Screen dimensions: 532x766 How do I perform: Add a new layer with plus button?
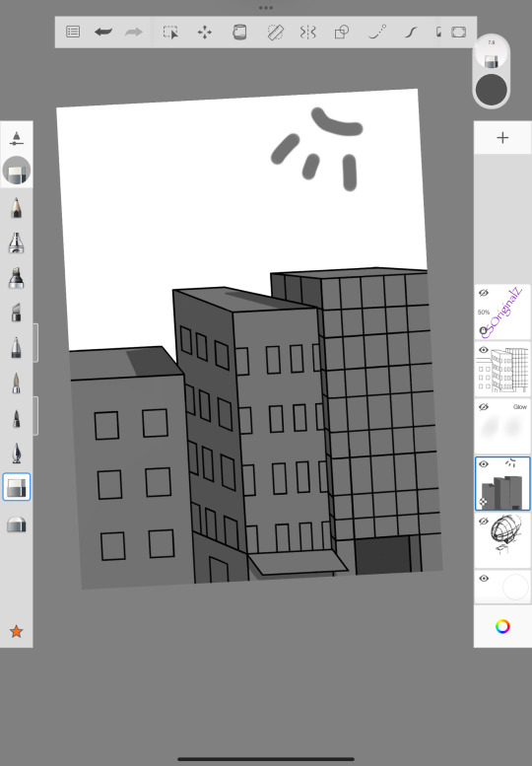[502, 138]
